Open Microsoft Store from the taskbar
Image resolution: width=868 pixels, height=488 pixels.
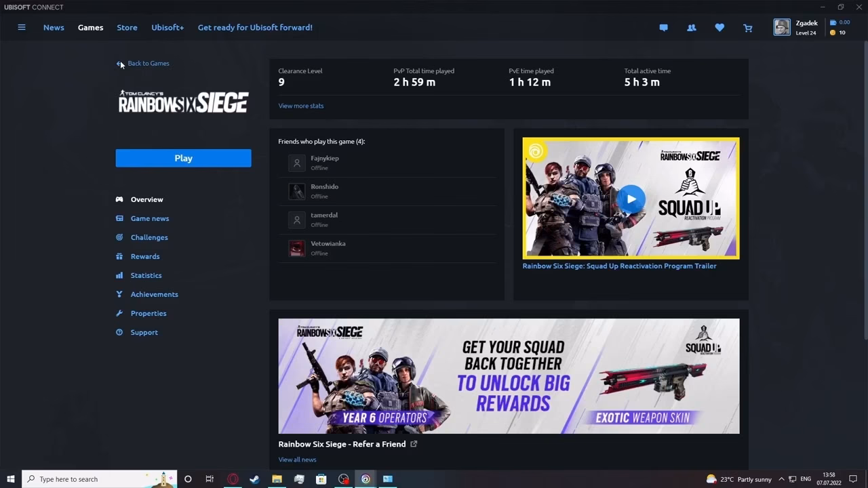[x=321, y=479]
